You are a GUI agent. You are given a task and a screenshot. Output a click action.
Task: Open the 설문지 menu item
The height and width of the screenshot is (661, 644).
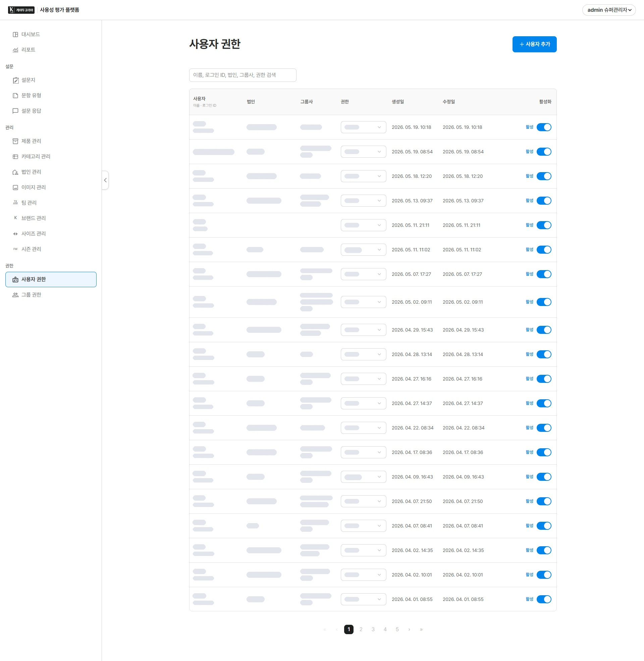click(51, 80)
